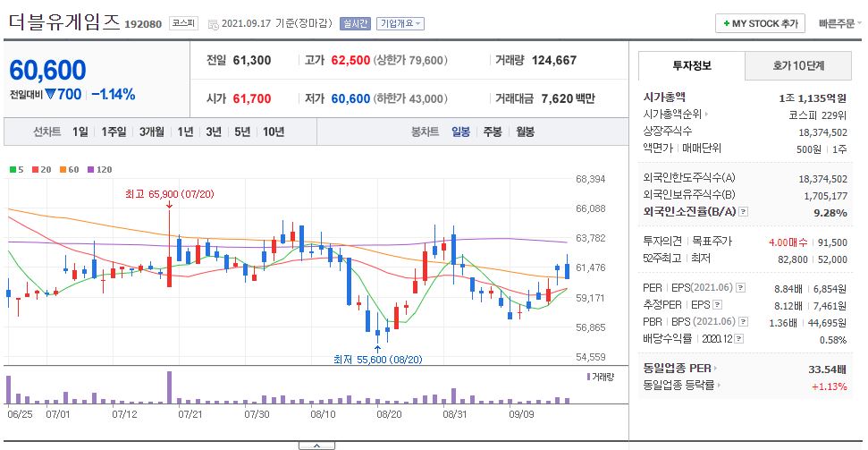Viewport: 868px width, 450px height.
Task: Open help icon next to 배당수익률 2020.12
Action: click(739, 338)
